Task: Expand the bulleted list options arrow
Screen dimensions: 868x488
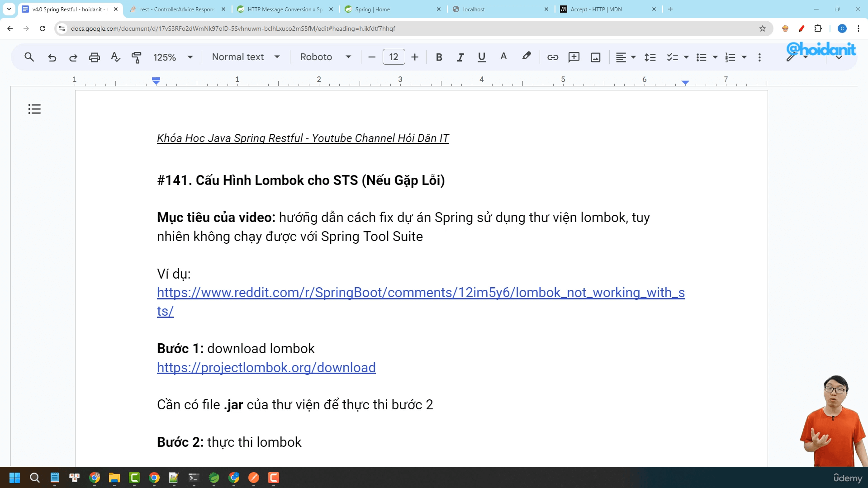Action: tap(715, 57)
